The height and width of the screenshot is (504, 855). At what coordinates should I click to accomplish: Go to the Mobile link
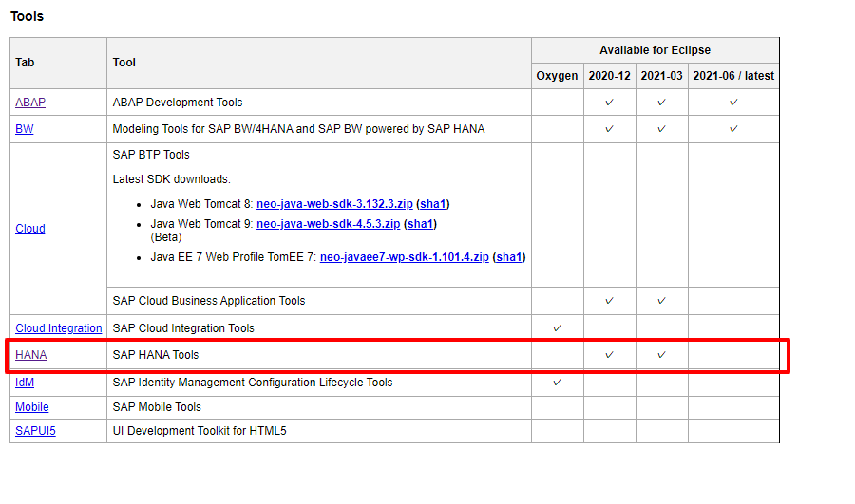(x=32, y=407)
